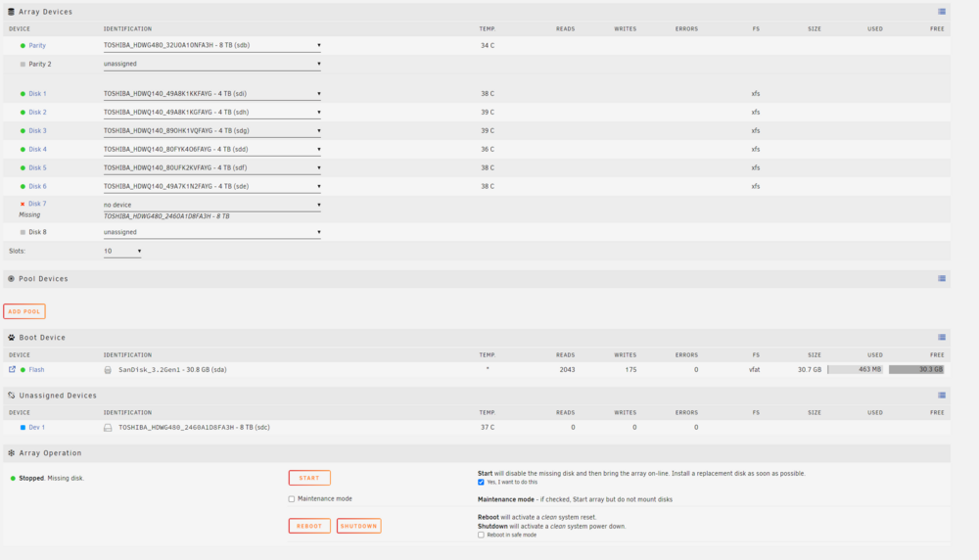979x560 pixels.
Task: Open the Disk 5 device dropdown
Action: [x=212, y=168]
